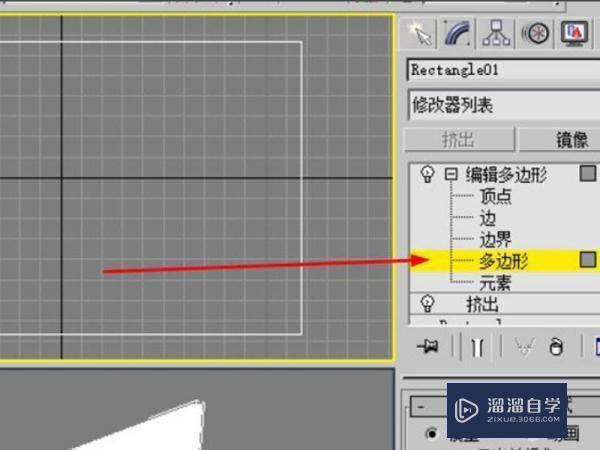The width and height of the screenshot is (600, 450).
Task: Select the 边 sub-object level
Action: [488, 218]
